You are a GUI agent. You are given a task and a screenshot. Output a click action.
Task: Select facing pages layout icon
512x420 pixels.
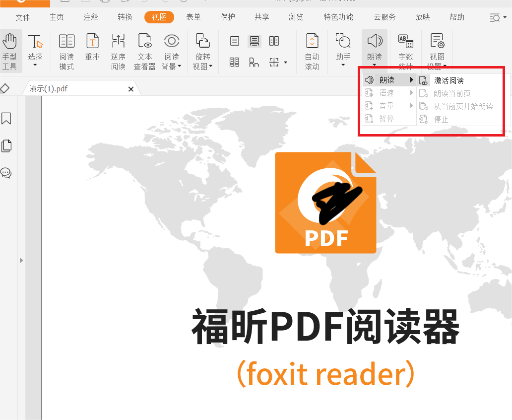[274, 41]
